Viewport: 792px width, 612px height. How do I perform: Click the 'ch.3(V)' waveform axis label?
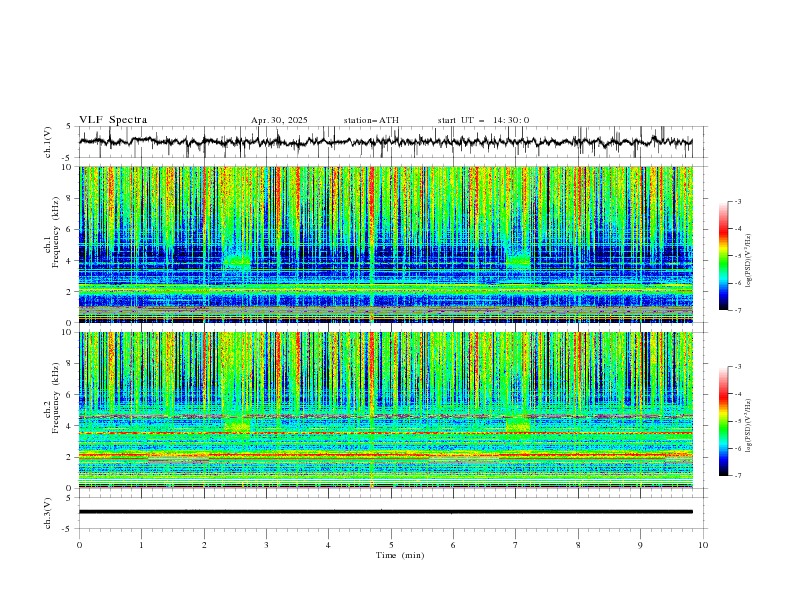48,513
